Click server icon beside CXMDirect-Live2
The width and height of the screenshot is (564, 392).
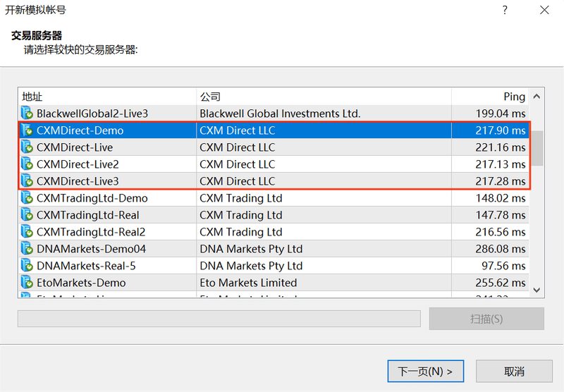coord(27,164)
